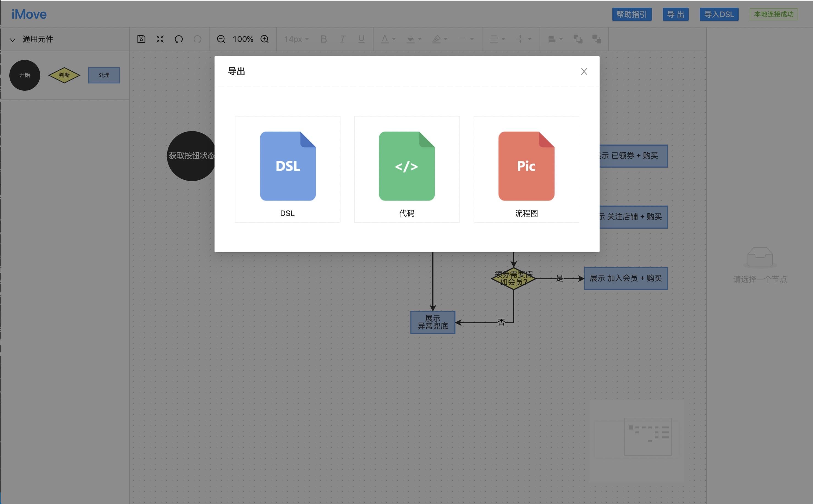Close the 导出 export dialog
813x504 pixels.
pyautogui.click(x=584, y=71)
